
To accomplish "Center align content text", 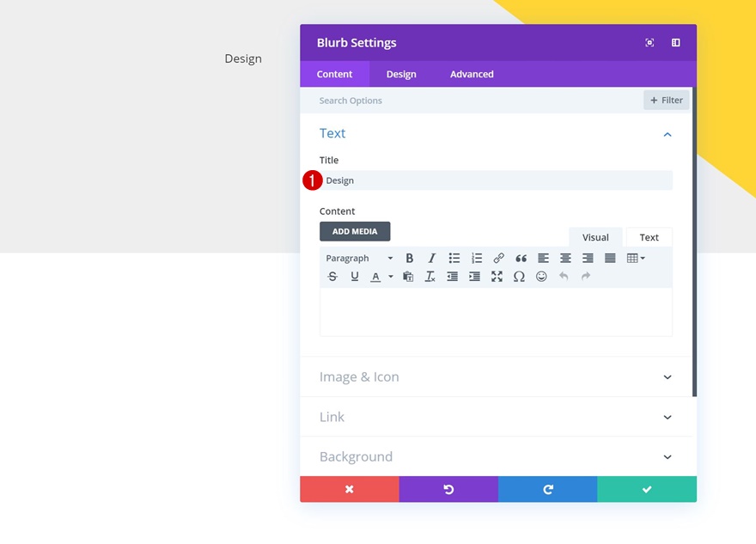I will coord(565,259).
